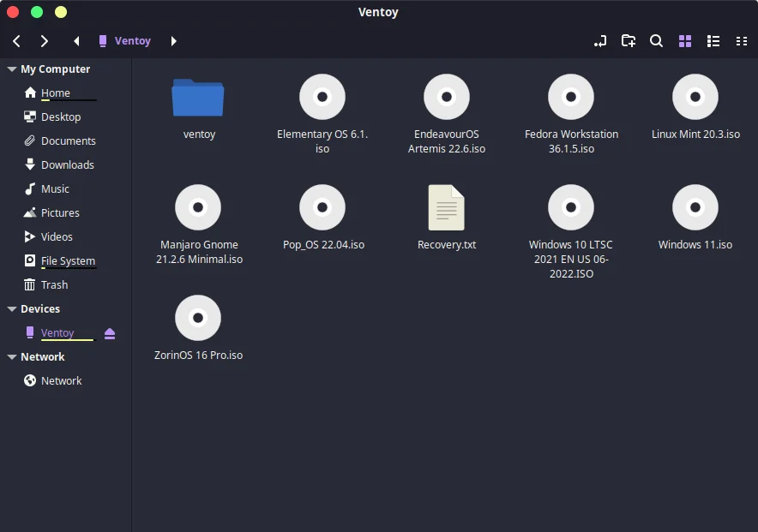
Task: Open Music in the sidebar
Action: [55, 188]
